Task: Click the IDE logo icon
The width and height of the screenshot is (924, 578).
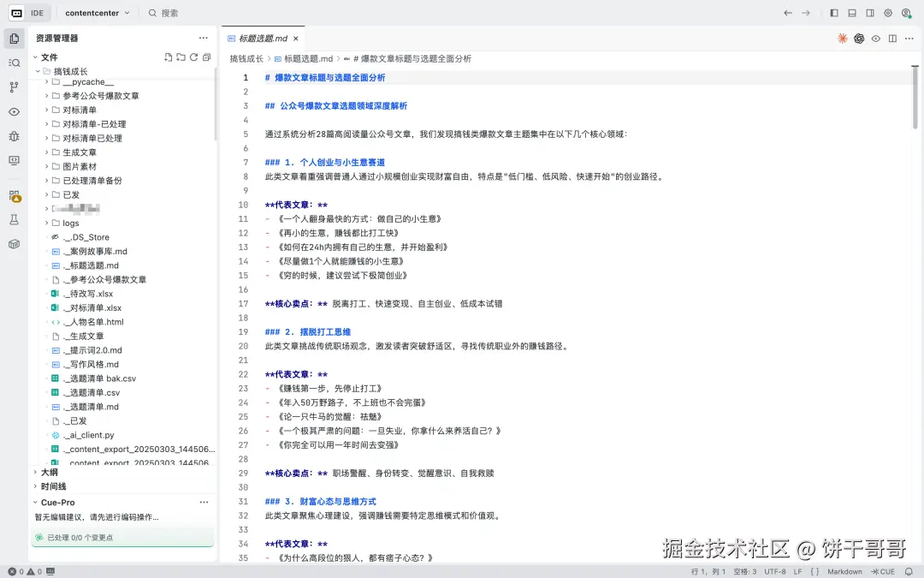Action: [x=16, y=13]
